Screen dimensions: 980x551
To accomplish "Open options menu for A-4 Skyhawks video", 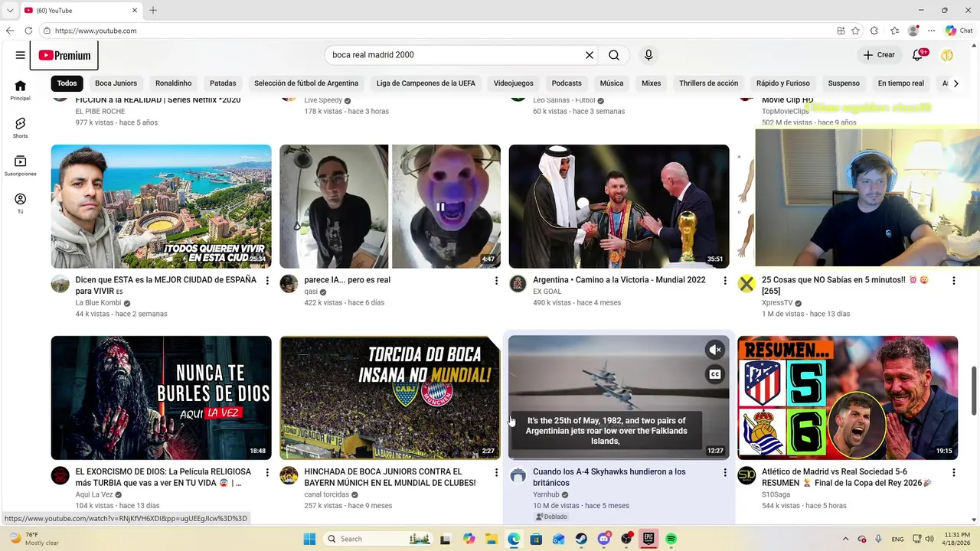I will [x=725, y=473].
